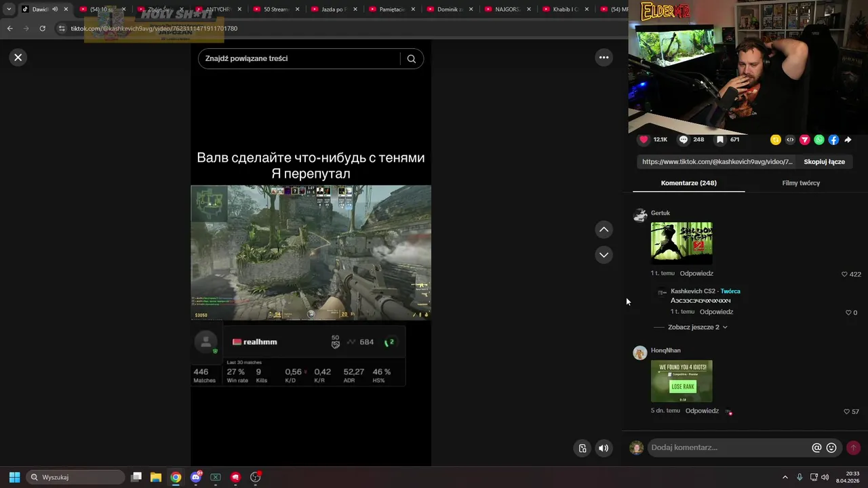This screenshot has height=488, width=868.
Task: Go to previous video with up arrow
Action: (604, 230)
